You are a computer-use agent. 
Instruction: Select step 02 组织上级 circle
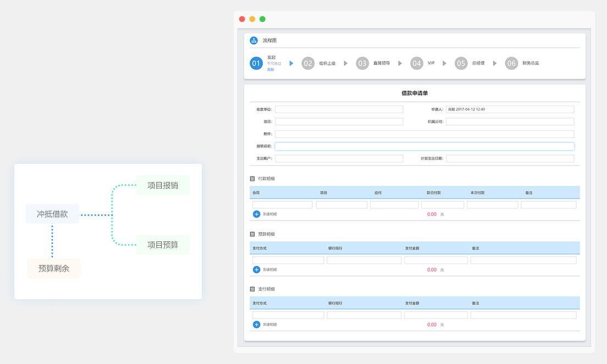308,63
